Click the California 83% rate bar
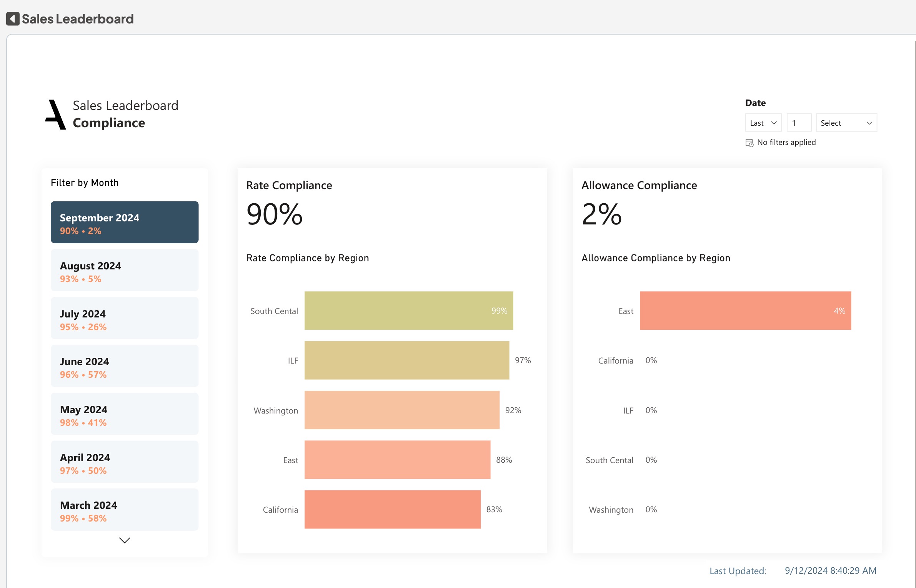The height and width of the screenshot is (588, 916). [x=392, y=510]
